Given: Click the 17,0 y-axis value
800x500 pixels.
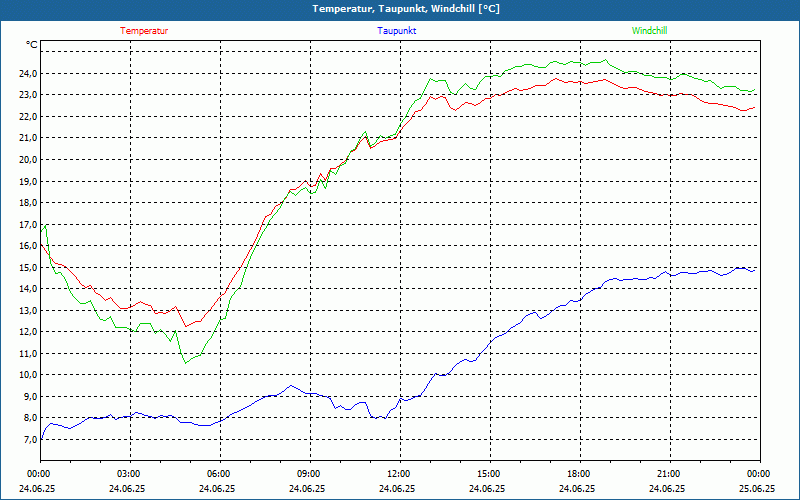Looking at the screenshot, I should click(x=28, y=224).
